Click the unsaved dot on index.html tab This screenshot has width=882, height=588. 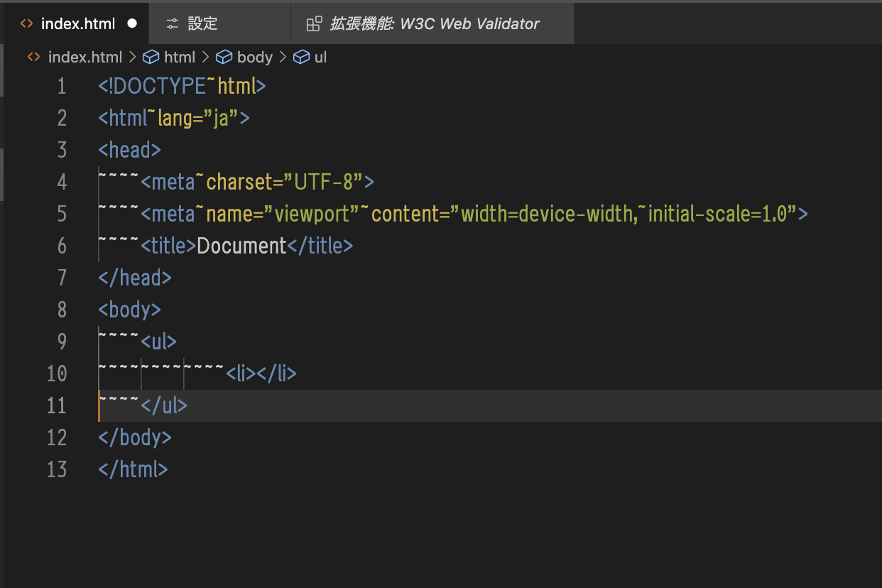tap(131, 23)
